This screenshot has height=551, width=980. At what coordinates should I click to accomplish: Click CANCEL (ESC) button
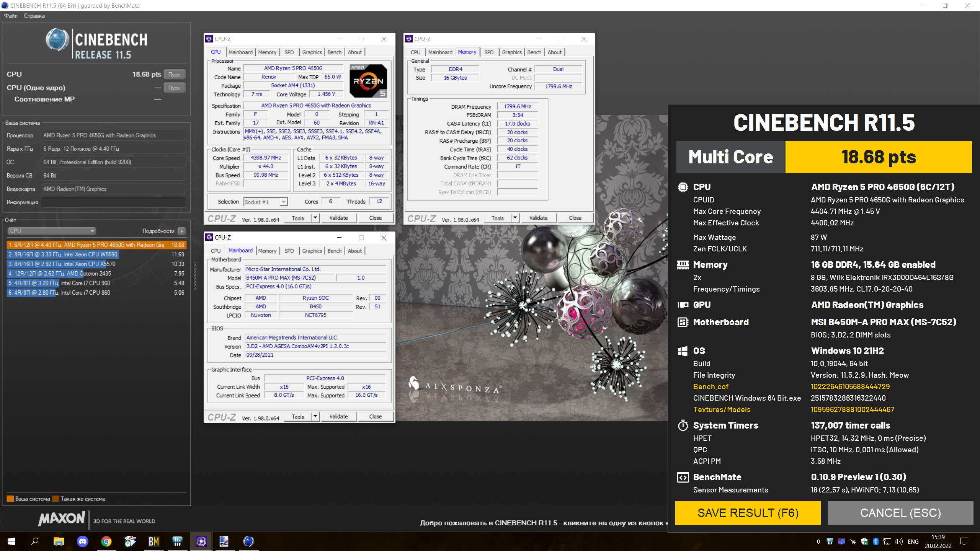coord(900,513)
